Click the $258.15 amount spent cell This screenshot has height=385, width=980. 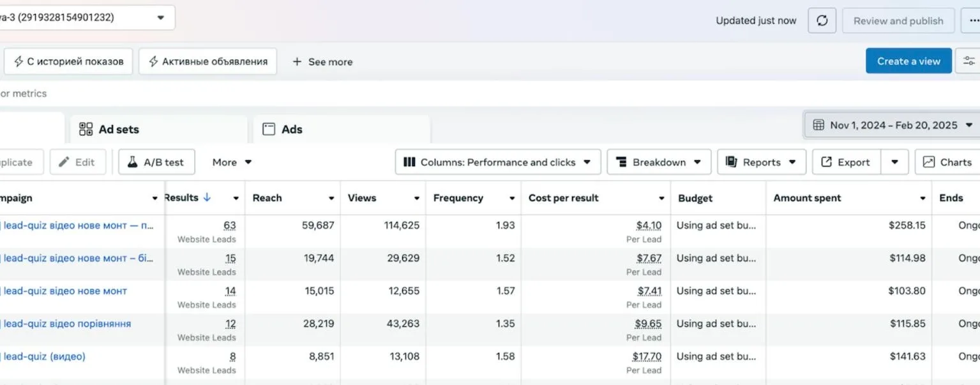[x=907, y=225]
